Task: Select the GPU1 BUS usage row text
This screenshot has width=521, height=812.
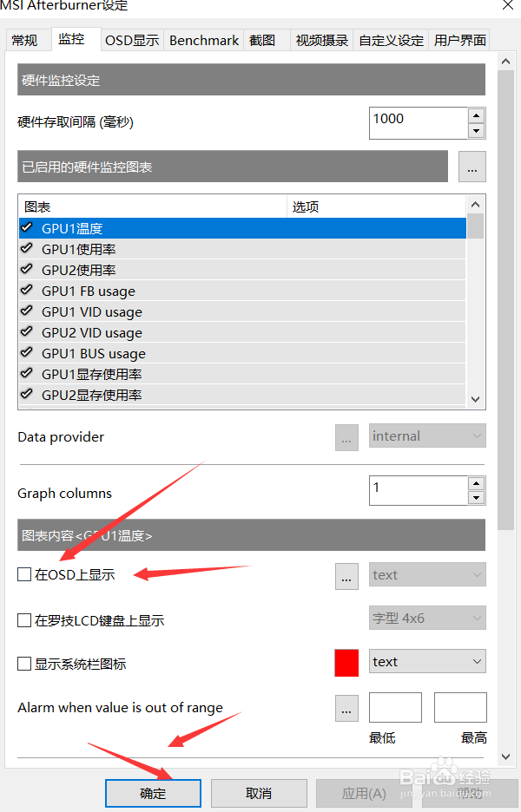Action: click(x=93, y=354)
